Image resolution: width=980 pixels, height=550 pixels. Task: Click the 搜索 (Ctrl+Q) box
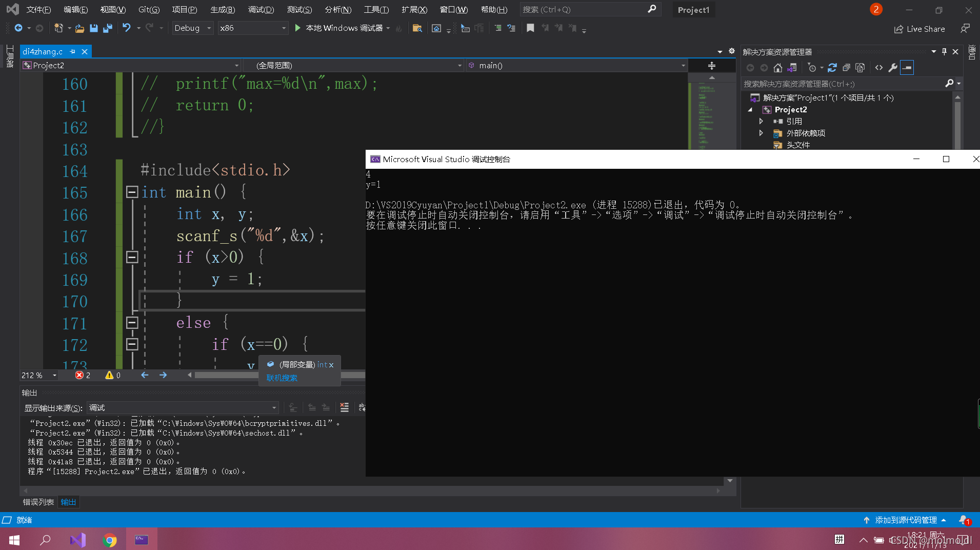click(x=590, y=10)
